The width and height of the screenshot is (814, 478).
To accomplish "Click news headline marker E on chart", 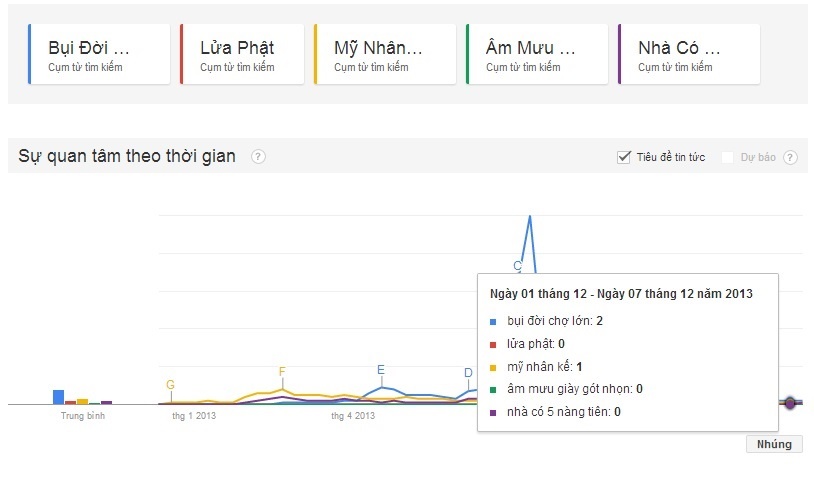I will click(x=381, y=369).
